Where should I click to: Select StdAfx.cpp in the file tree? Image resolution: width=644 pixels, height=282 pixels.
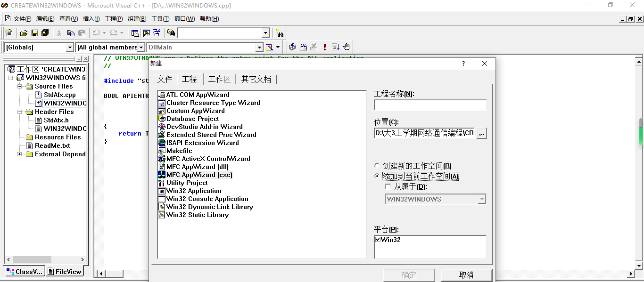click(59, 95)
